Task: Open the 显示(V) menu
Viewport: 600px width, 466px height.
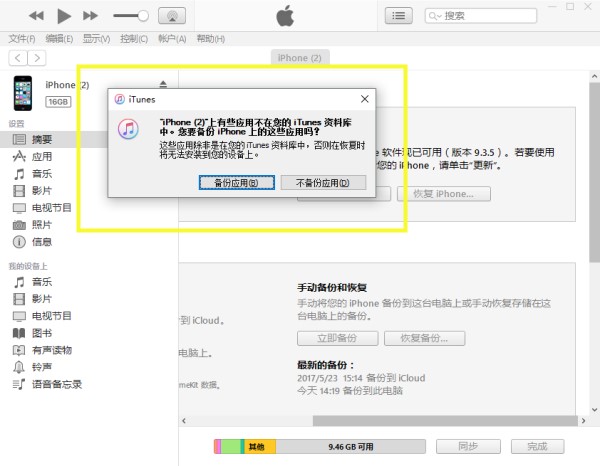Action: 96,39
